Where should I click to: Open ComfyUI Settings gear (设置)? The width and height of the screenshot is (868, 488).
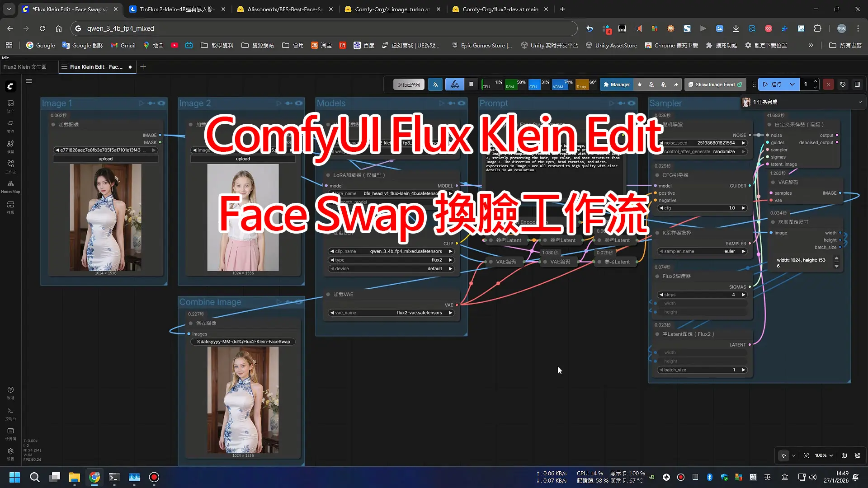[x=10, y=454]
